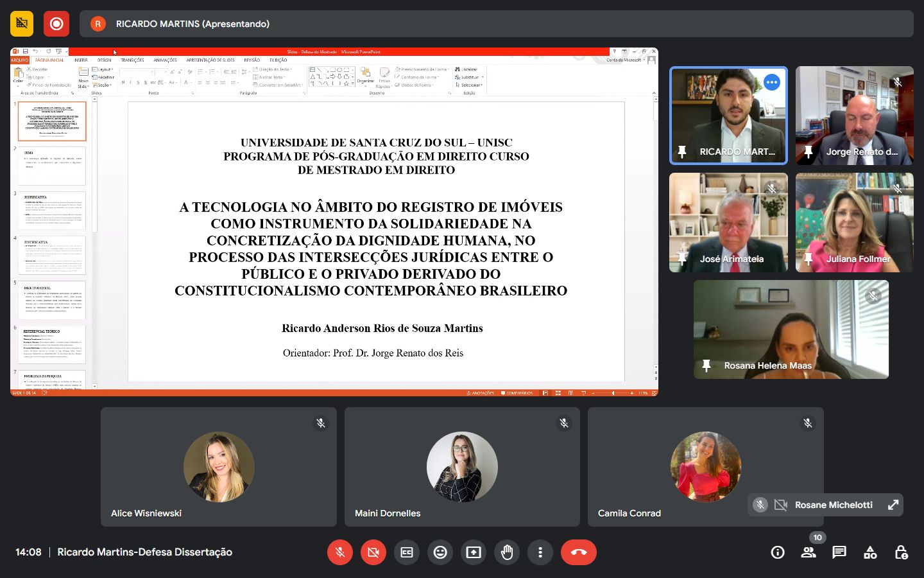Open host controls lock icon
This screenshot has height=578, width=924.
pyautogui.click(x=901, y=552)
